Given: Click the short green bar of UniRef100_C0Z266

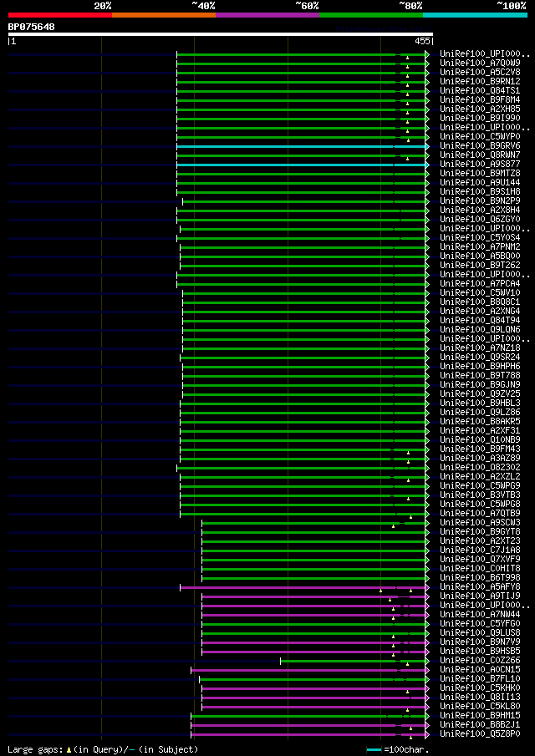Looking at the screenshot, I should 353,662.
